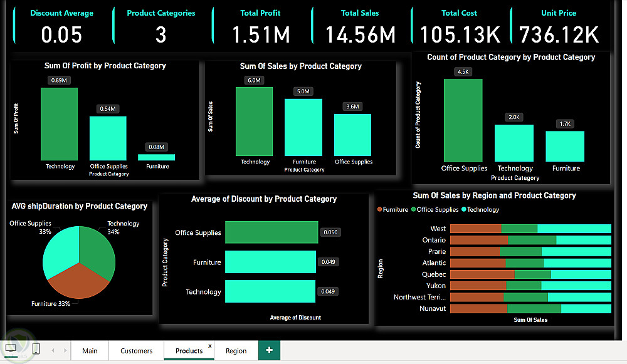The width and height of the screenshot is (627, 364).
Task: Select the Products page tab
Action: pos(189,350)
